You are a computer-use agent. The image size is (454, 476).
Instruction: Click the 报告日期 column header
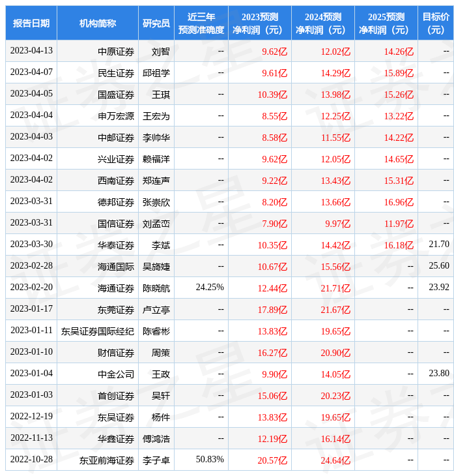[x=31, y=23]
